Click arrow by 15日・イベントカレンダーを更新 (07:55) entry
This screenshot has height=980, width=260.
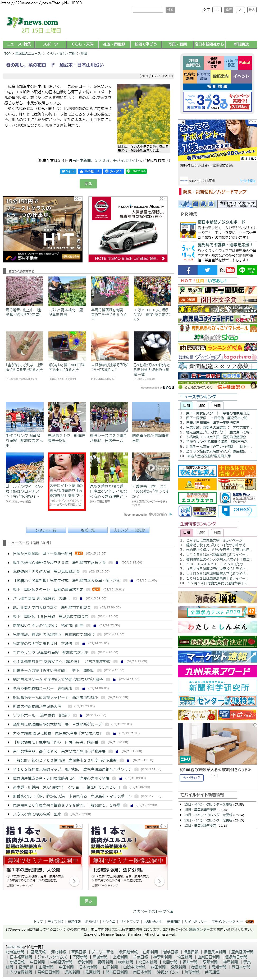(181, 804)
